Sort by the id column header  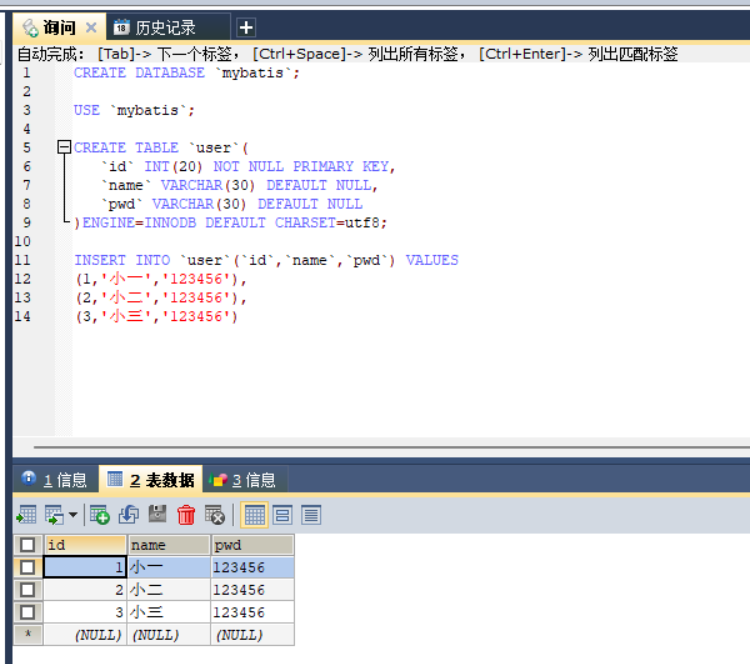[x=85, y=545]
